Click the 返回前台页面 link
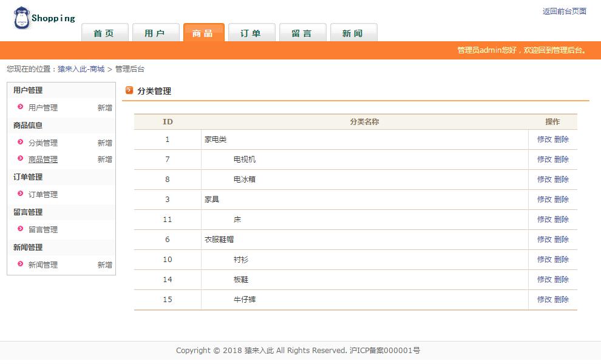 point(565,10)
